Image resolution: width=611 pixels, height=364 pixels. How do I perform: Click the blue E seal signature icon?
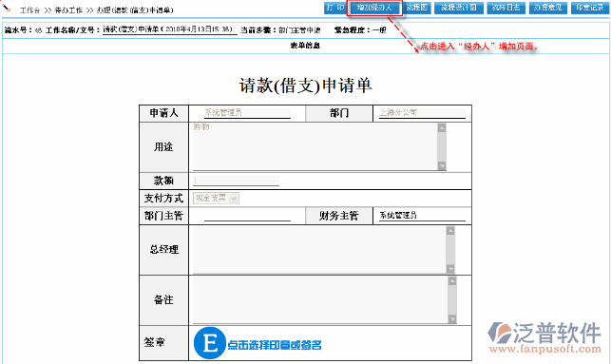point(210,343)
